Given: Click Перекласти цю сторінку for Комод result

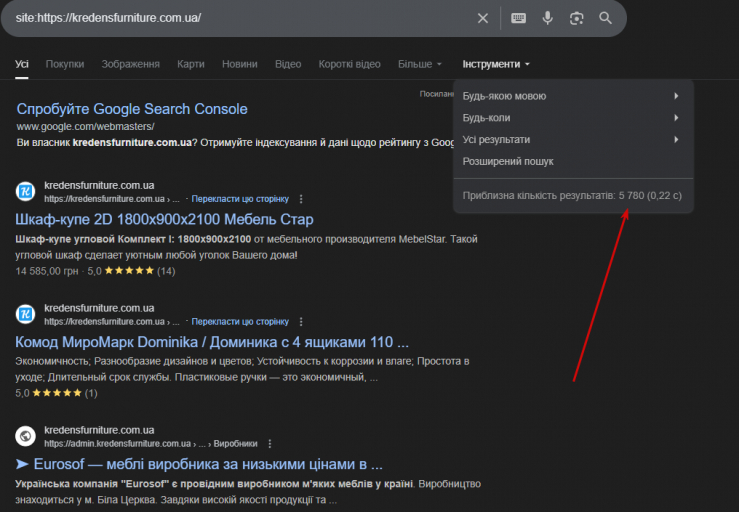Looking at the screenshot, I should tap(240, 322).
